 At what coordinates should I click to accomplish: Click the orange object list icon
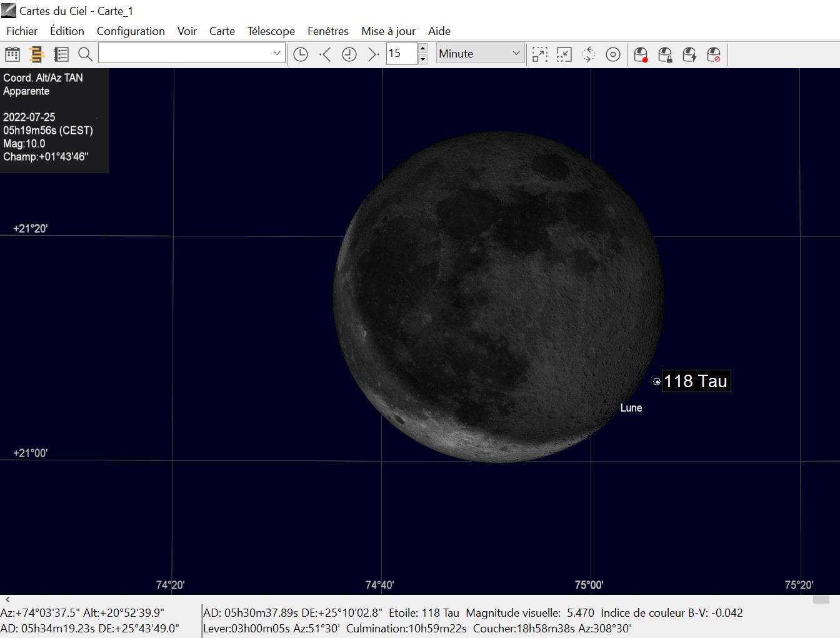(x=37, y=54)
